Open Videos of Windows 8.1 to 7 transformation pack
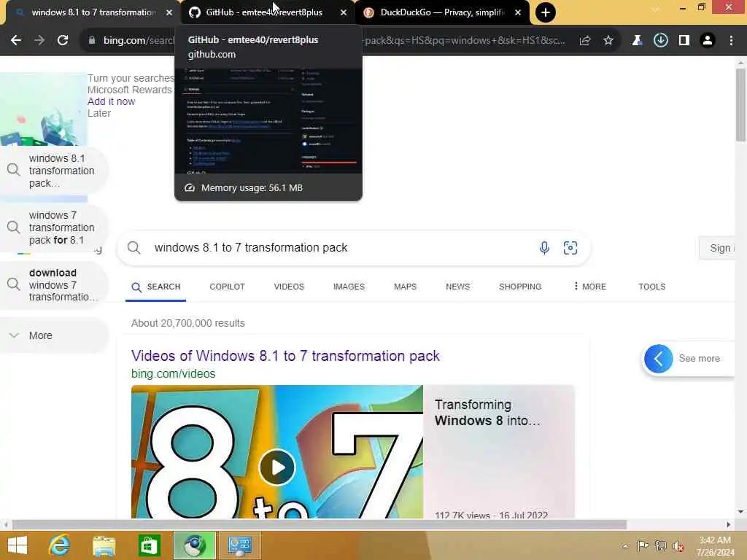The width and height of the screenshot is (747, 560). [x=285, y=356]
